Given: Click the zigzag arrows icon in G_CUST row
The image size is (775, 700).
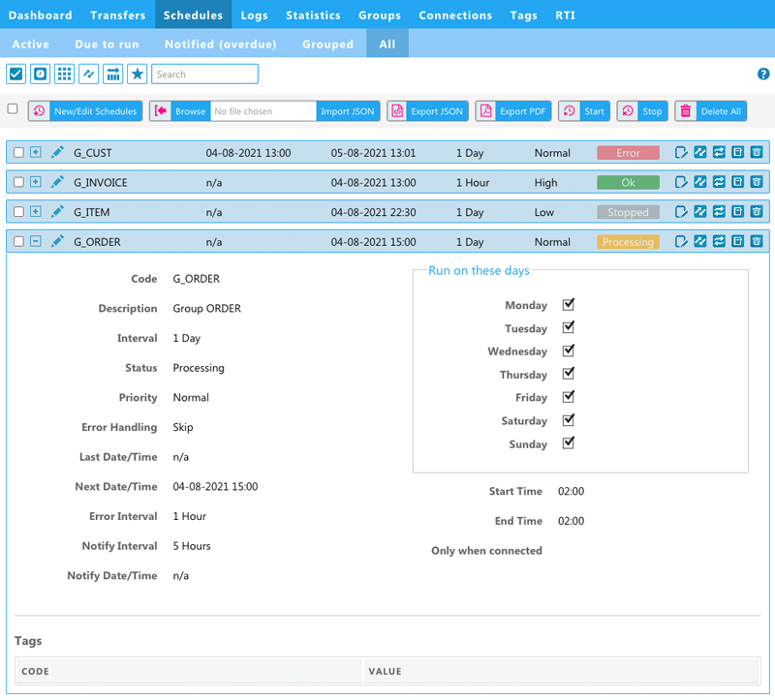Looking at the screenshot, I should pyautogui.click(x=699, y=152).
